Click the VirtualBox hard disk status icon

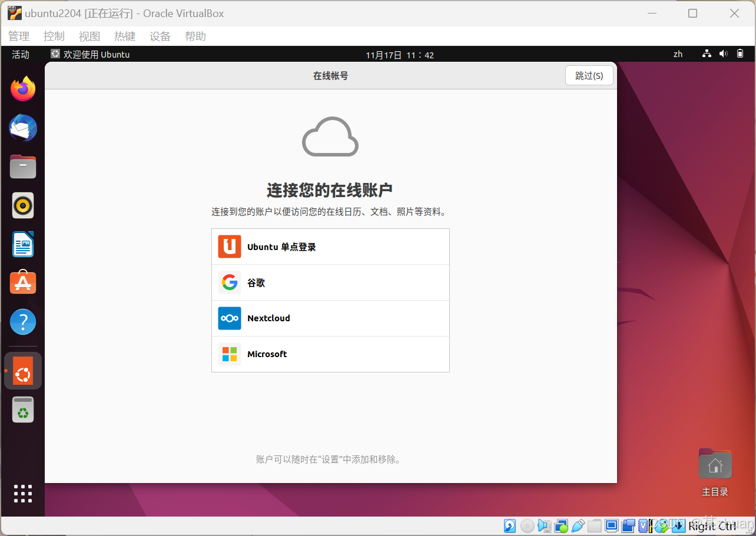(510, 525)
